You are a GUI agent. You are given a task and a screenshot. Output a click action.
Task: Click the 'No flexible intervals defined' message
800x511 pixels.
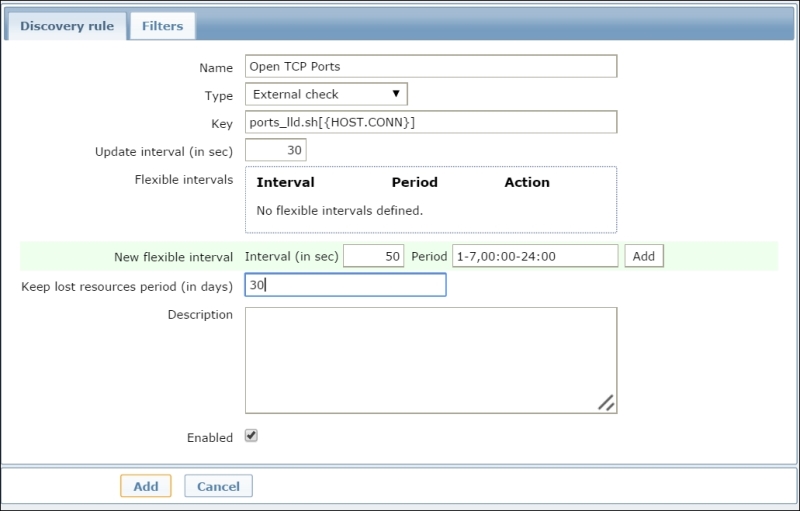click(x=340, y=211)
